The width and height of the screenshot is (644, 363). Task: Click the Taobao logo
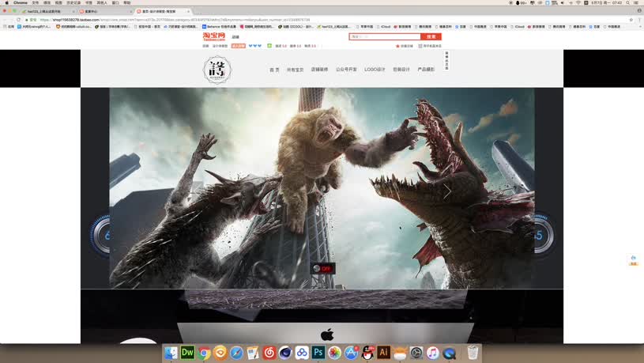pos(214,36)
